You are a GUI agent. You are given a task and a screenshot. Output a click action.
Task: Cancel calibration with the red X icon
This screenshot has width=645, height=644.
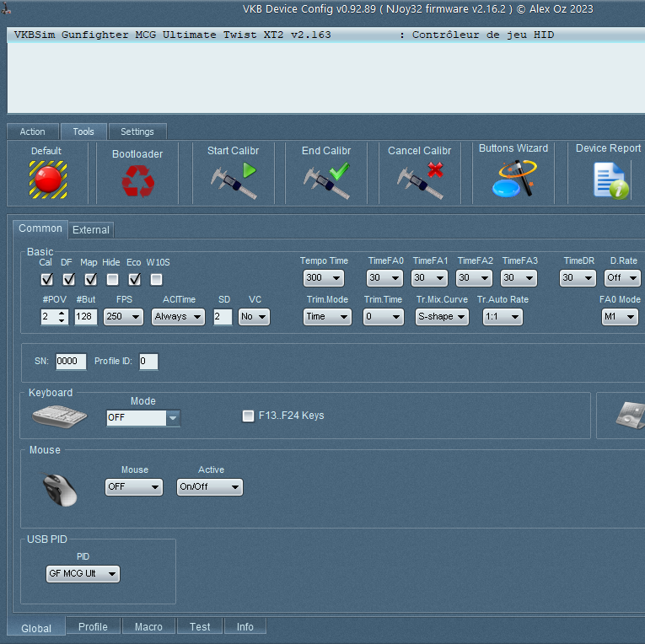tap(420, 180)
